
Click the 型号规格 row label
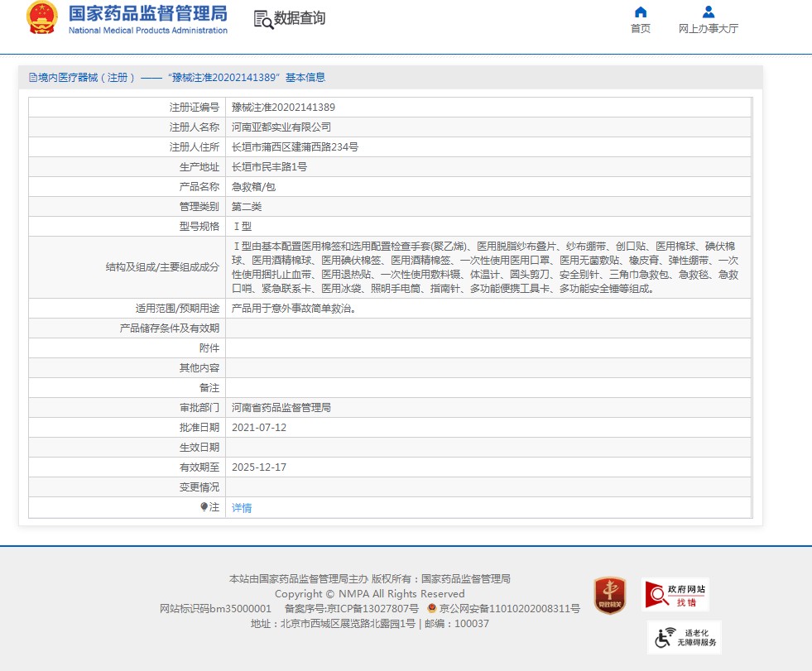[x=199, y=226]
